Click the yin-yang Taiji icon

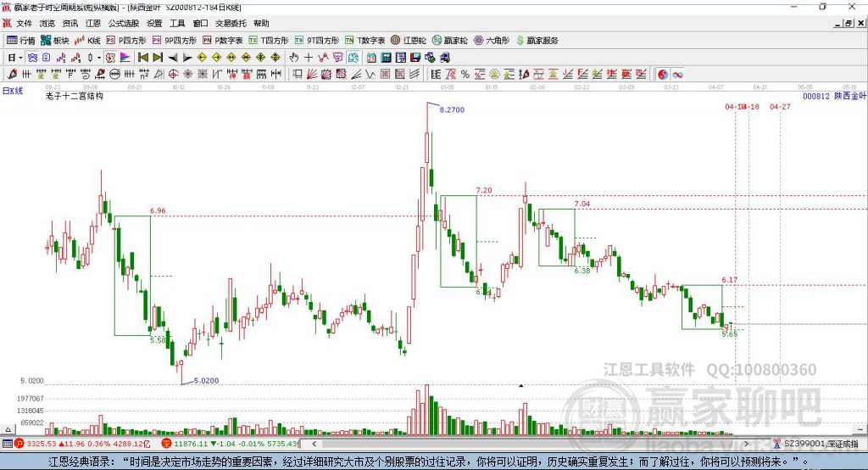pos(662,75)
